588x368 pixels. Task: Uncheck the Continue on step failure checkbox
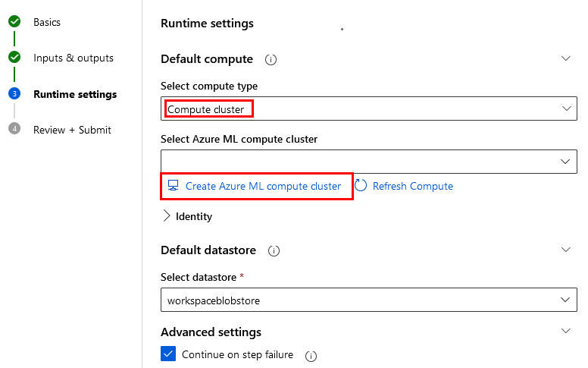coord(167,354)
